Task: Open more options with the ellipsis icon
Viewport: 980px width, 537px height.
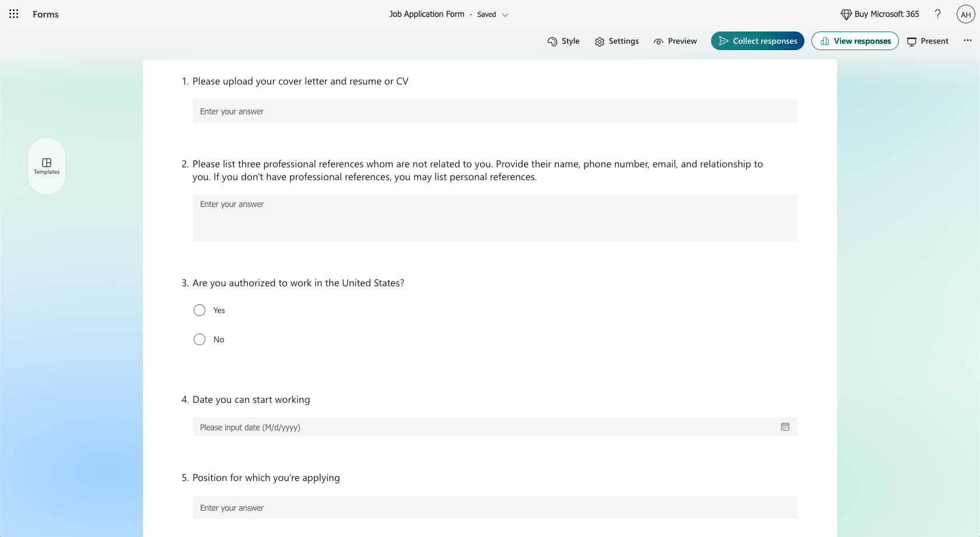Action: click(968, 40)
